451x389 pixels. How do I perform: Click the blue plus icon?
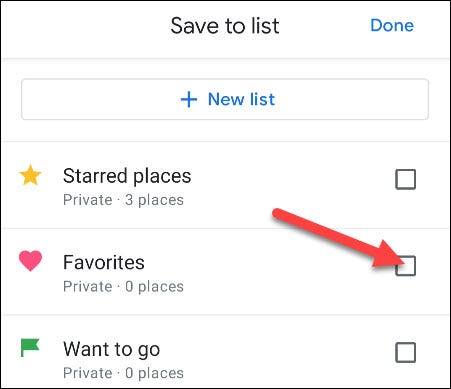(189, 99)
